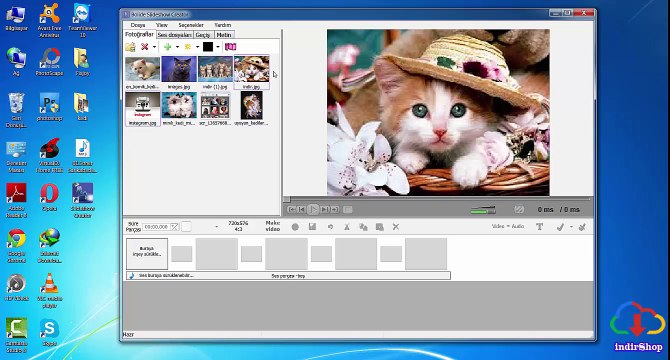Image resolution: width=670 pixels, height=360 pixels.
Task: Click the Video = Audio sync button
Action: (x=508, y=226)
